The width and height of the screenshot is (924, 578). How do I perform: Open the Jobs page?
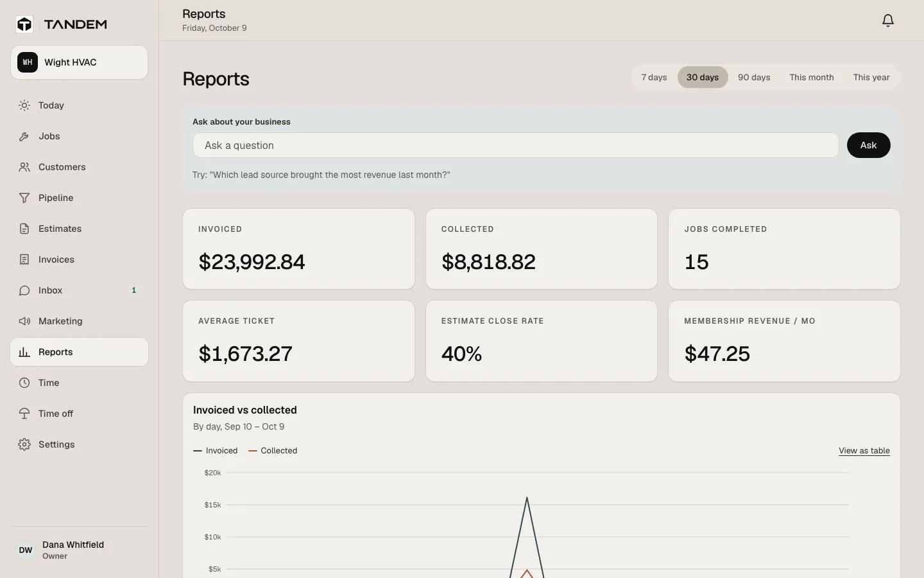click(x=80, y=136)
